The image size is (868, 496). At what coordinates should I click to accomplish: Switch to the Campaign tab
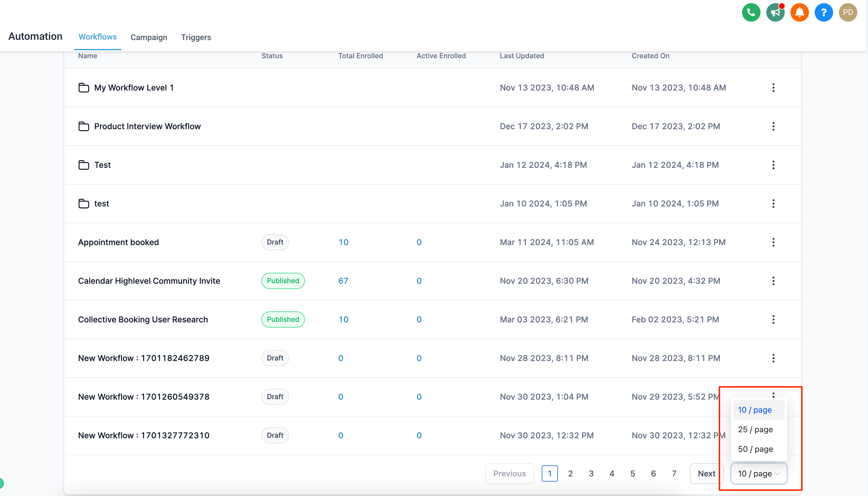point(149,37)
